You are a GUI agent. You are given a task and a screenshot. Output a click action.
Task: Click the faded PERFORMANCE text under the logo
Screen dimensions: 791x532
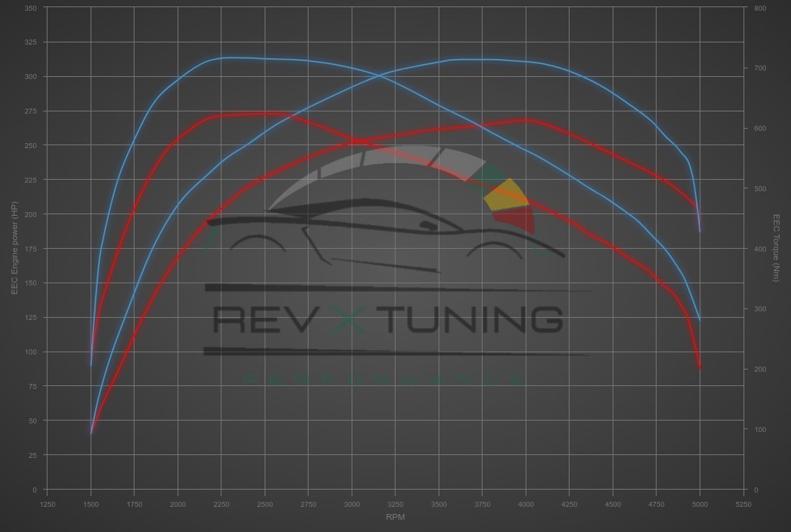point(383,379)
